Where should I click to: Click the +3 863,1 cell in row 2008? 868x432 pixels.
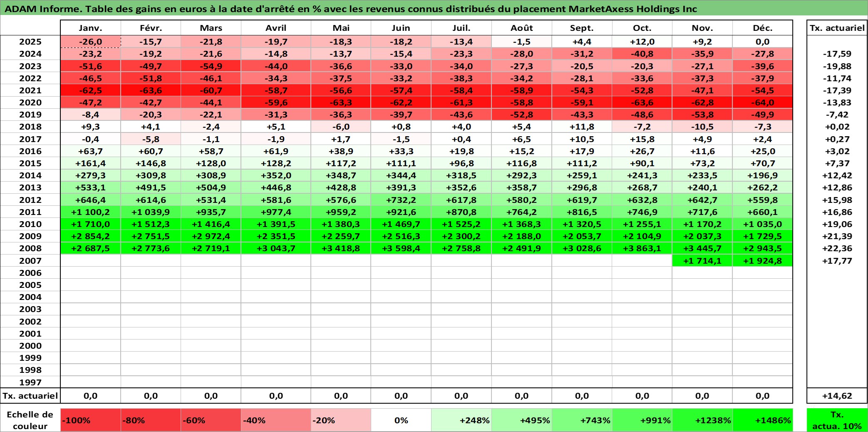(642, 248)
